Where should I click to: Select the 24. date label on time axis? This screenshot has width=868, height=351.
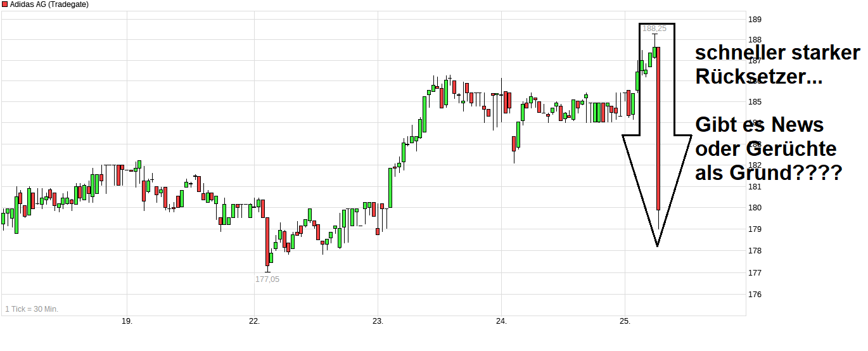point(501,321)
